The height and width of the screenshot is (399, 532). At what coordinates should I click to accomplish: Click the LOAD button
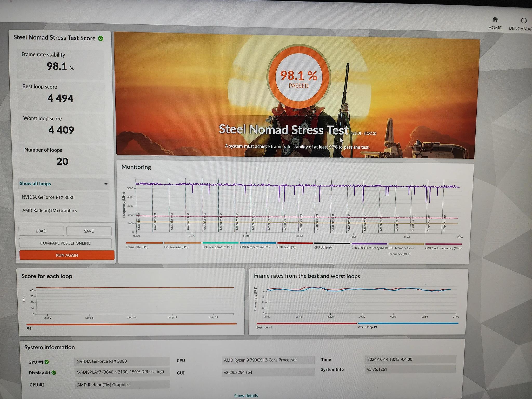[x=41, y=231]
